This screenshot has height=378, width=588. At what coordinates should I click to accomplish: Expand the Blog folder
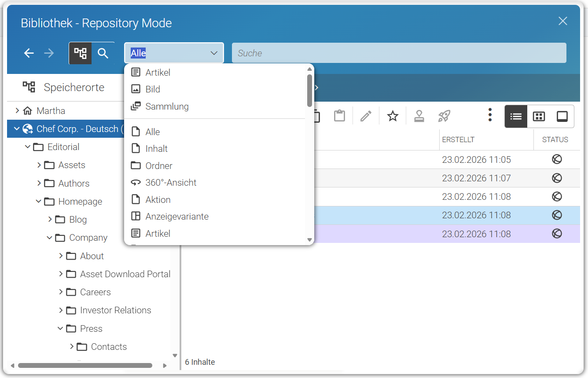pos(50,220)
